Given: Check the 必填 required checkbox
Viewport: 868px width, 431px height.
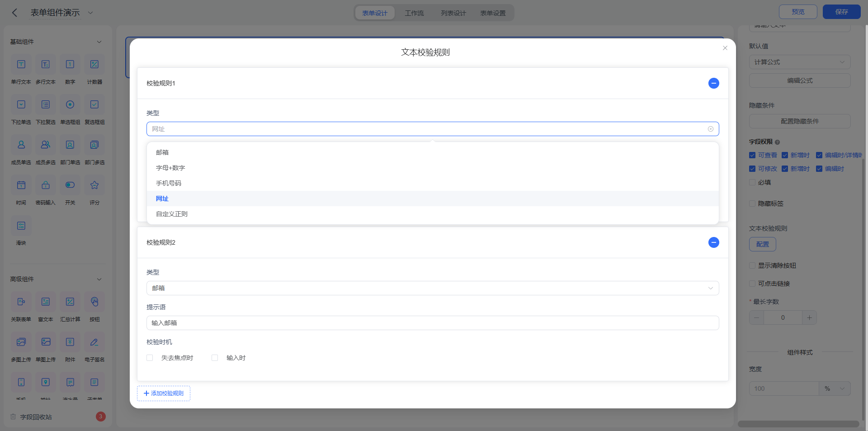Looking at the screenshot, I should pos(752,182).
